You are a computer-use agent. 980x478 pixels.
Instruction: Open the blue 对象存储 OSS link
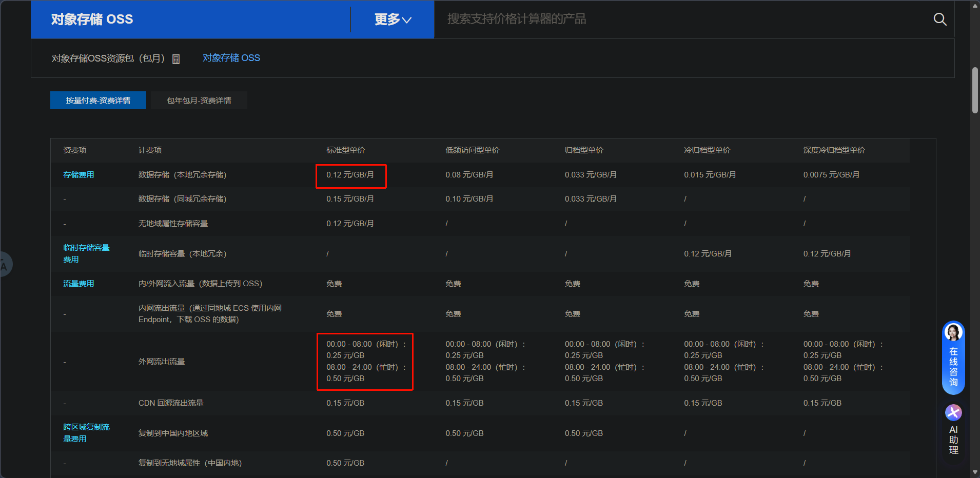point(231,58)
